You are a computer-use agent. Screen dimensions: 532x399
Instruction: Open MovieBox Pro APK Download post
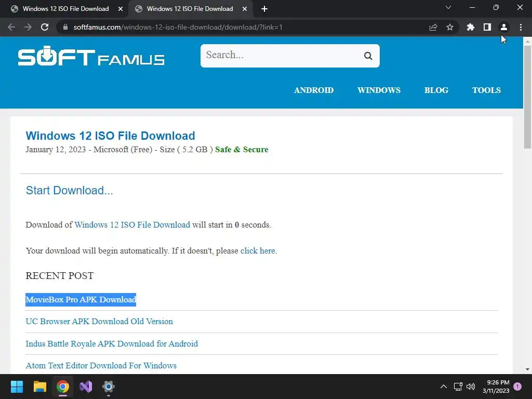pos(81,300)
